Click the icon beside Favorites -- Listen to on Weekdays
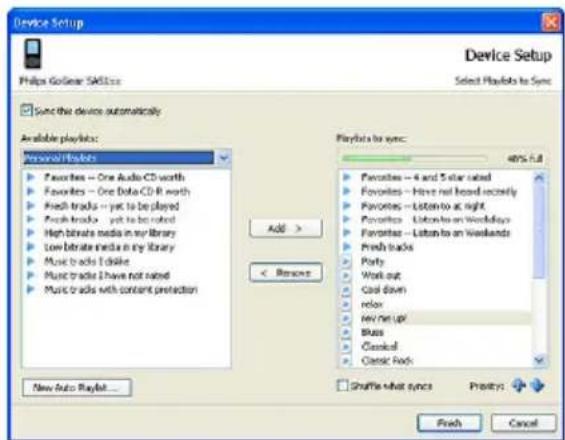This screenshot has height=440, width=565. click(347, 219)
